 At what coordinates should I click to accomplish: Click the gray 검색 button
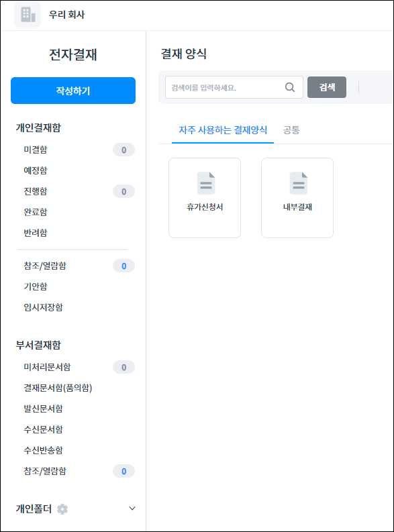pos(327,87)
